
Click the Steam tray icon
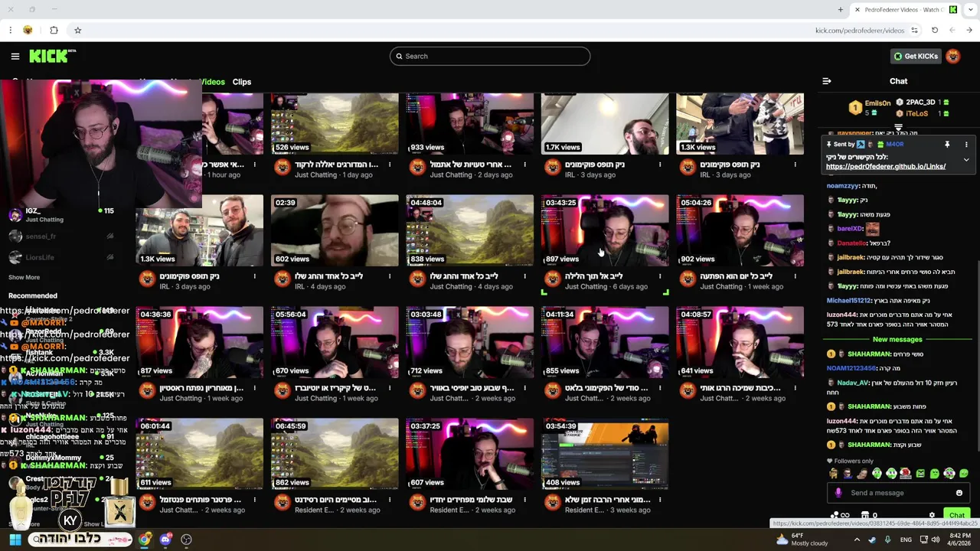tap(872, 540)
